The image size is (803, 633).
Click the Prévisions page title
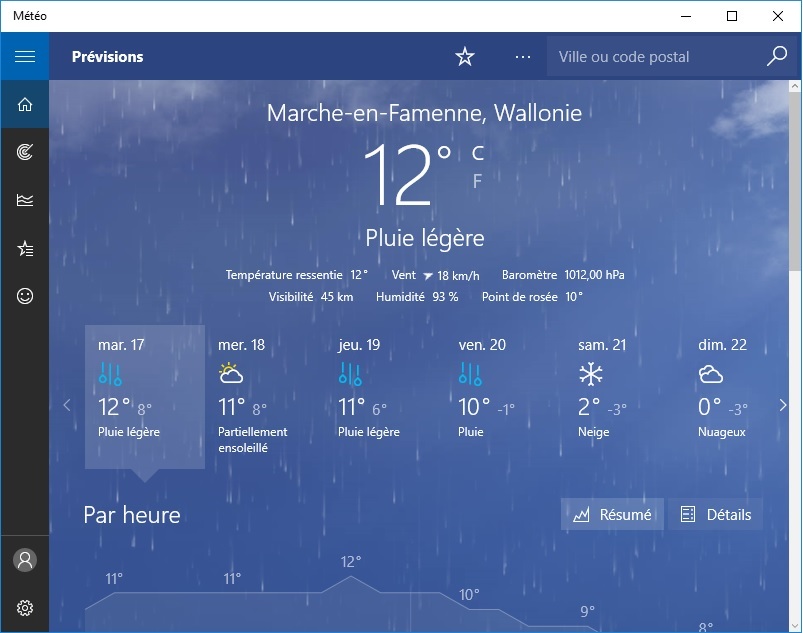[108, 56]
